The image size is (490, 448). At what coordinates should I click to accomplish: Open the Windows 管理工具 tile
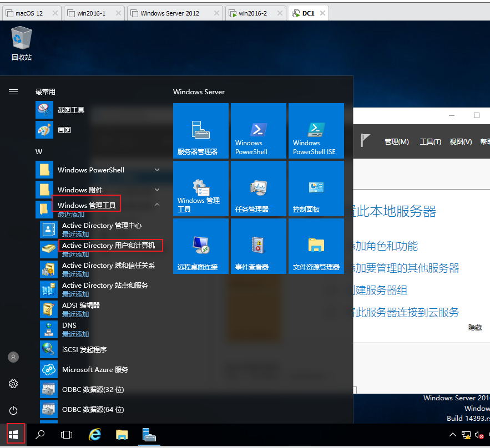pos(201,189)
